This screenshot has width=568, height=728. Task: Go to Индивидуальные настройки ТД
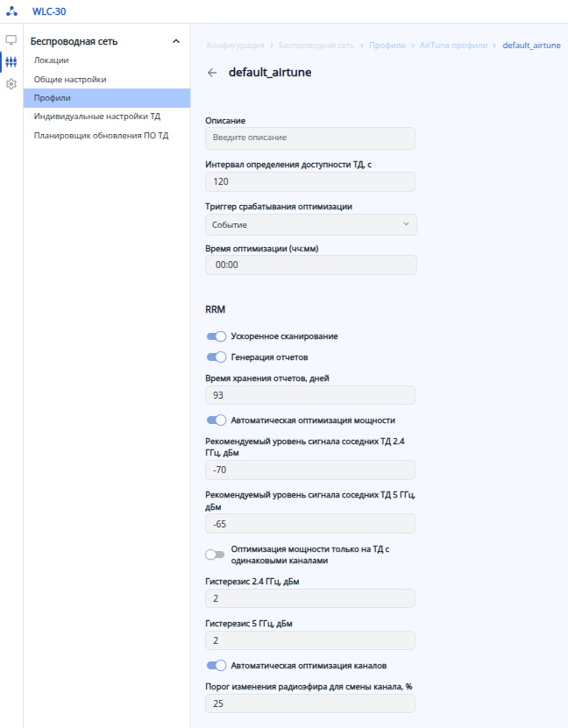pos(96,117)
